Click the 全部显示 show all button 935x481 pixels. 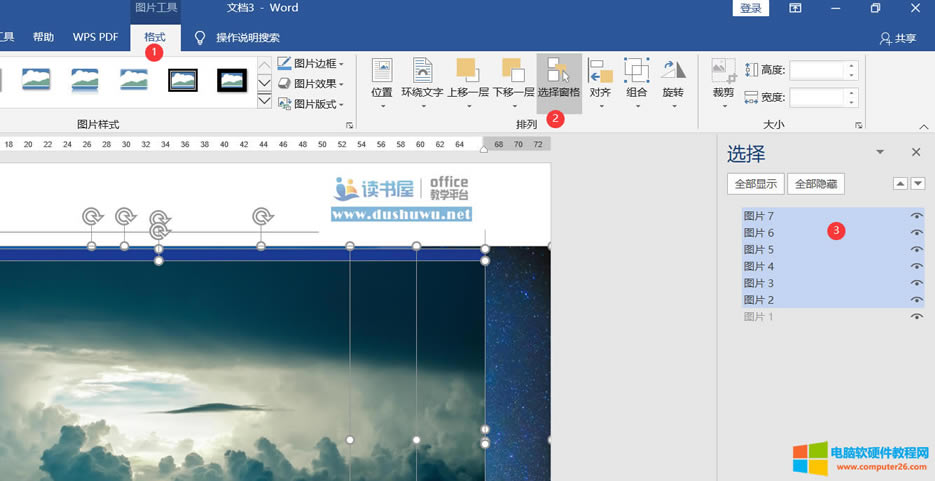[755, 184]
